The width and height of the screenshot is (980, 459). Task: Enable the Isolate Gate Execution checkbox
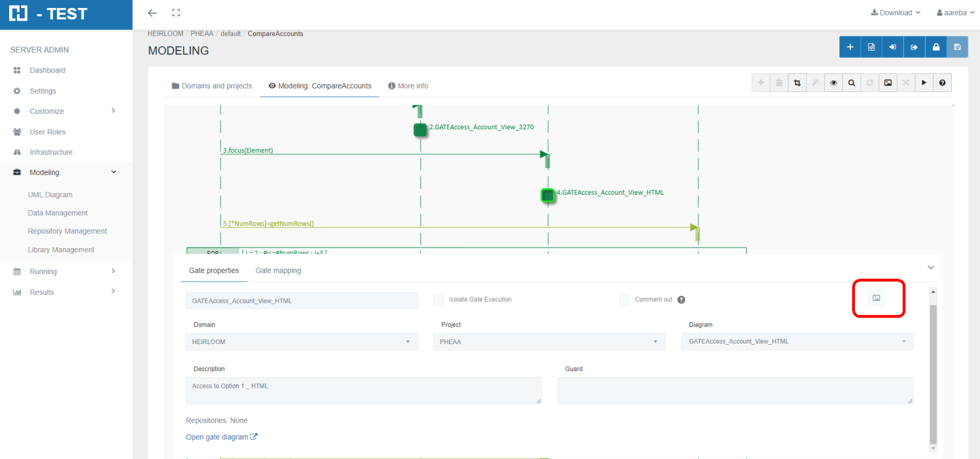point(439,300)
